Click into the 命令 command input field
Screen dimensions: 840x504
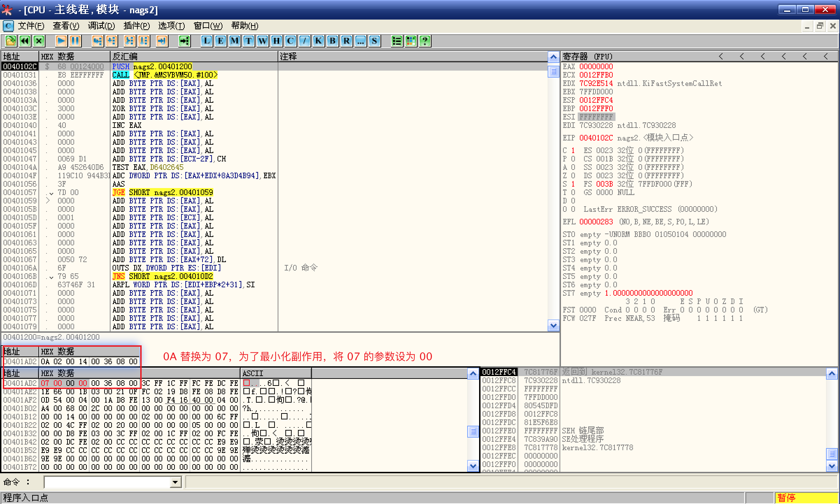pyautogui.click(x=107, y=483)
